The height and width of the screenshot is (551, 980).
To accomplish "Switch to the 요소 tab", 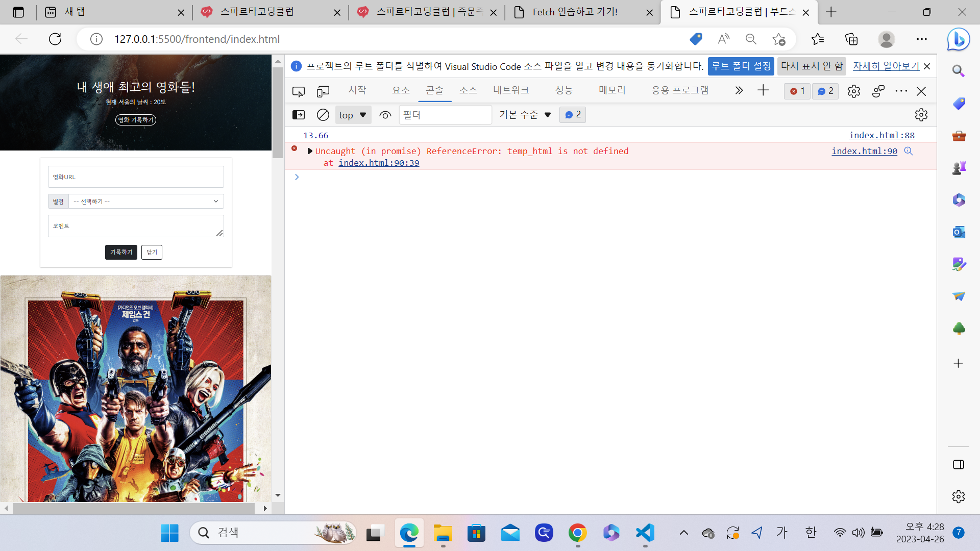I will pos(401,90).
